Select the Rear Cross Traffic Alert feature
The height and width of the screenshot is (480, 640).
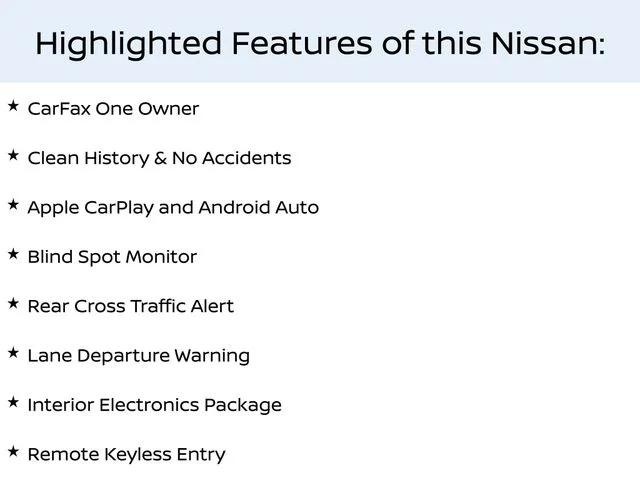coord(131,306)
